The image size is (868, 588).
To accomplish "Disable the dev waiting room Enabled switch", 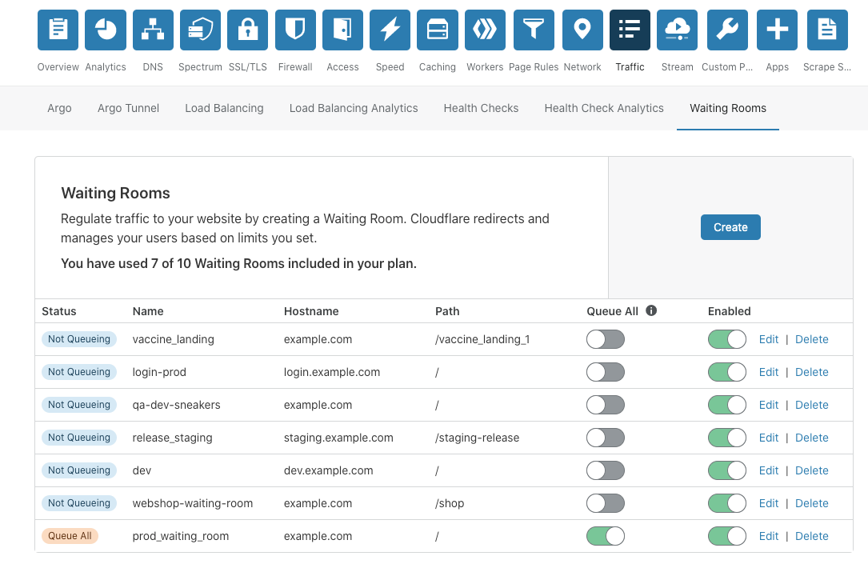I will (x=727, y=470).
